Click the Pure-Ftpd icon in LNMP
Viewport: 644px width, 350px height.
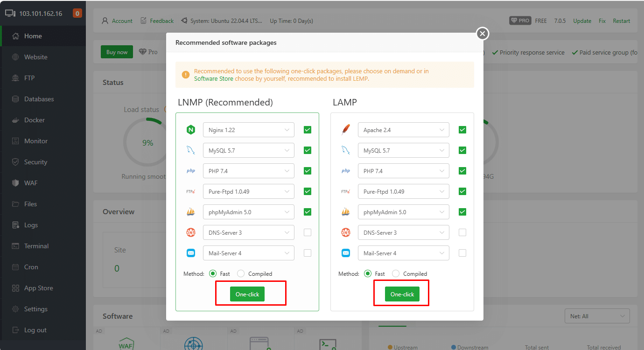click(x=191, y=191)
